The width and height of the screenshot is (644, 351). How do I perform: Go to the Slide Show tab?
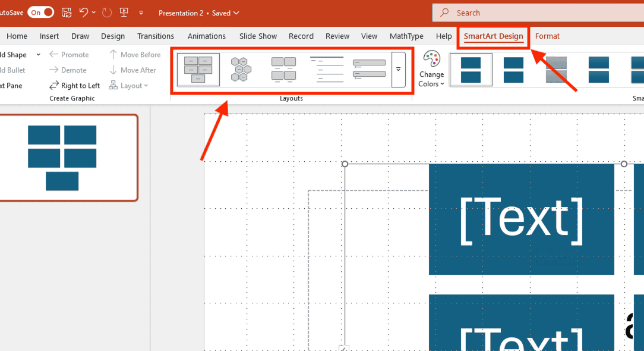point(258,36)
